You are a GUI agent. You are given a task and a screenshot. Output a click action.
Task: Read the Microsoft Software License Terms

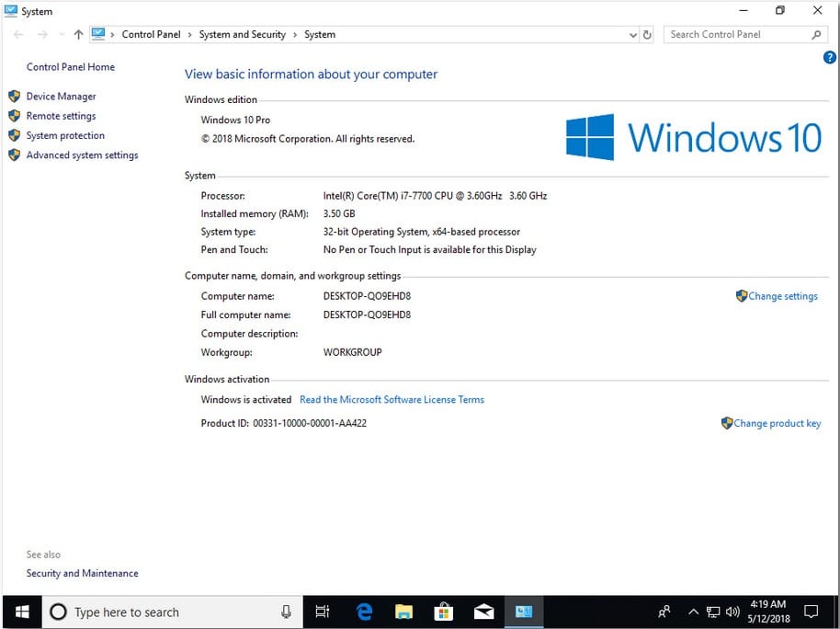coord(392,399)
